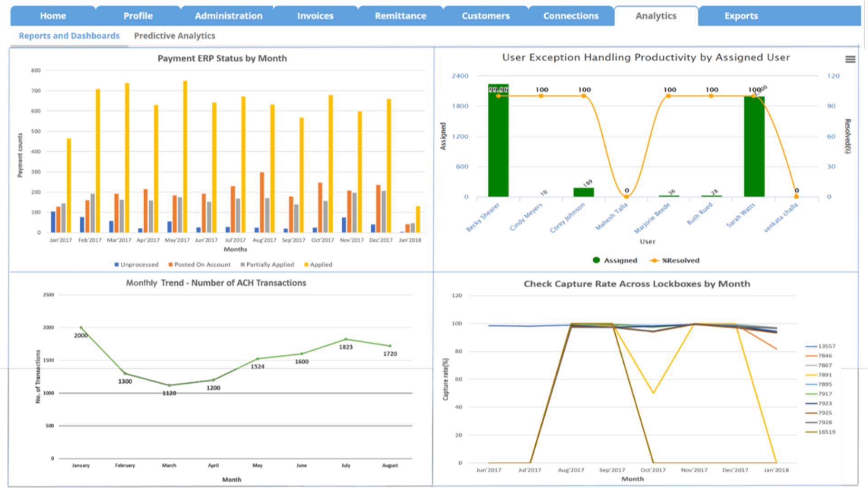Open the chart hamburger context menu
Image resolution: width=868 pixels, height=488 pixels.
850,59
